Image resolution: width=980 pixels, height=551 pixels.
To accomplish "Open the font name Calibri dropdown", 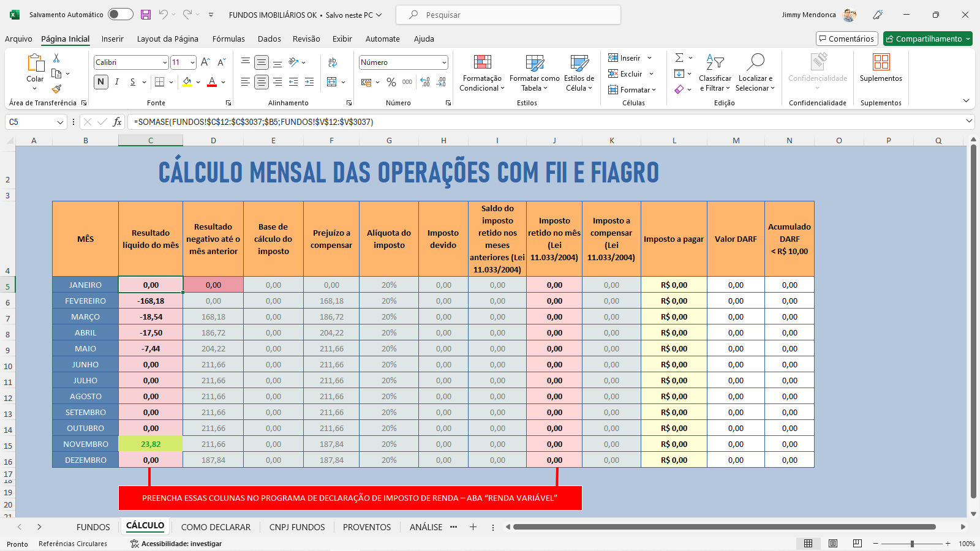I will coord(165,62).
